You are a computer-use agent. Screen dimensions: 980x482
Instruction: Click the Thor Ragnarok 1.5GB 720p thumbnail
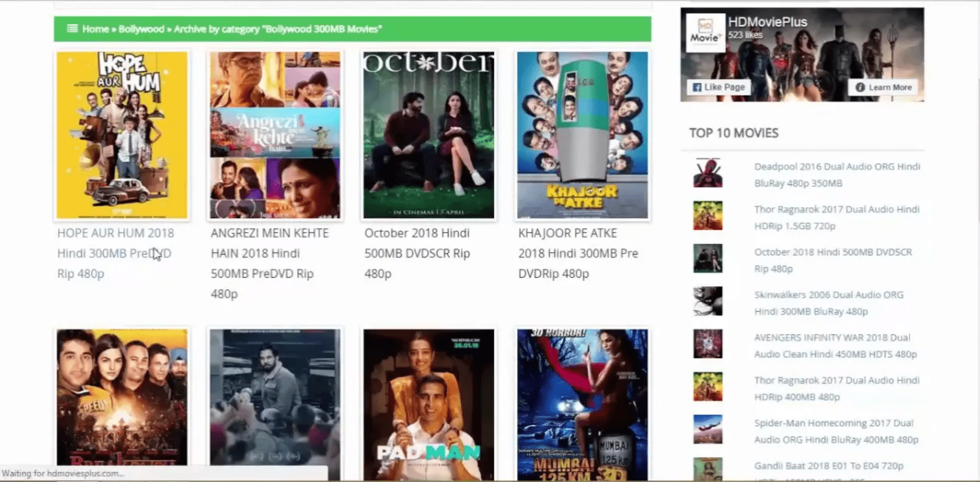point(707,215)
